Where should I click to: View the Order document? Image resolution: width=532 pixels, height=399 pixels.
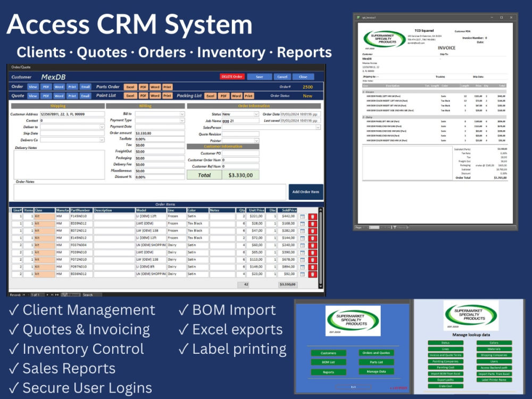pyautogui.click(x=33, y=87)
